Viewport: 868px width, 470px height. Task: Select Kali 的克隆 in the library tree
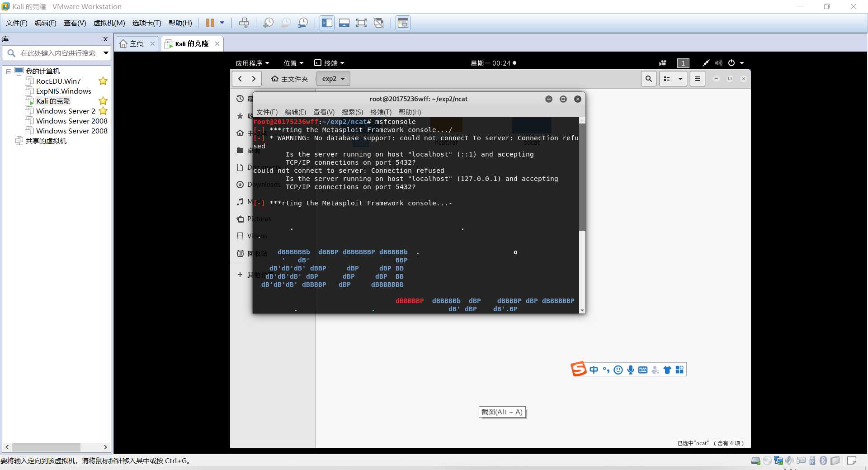point(53,101)
